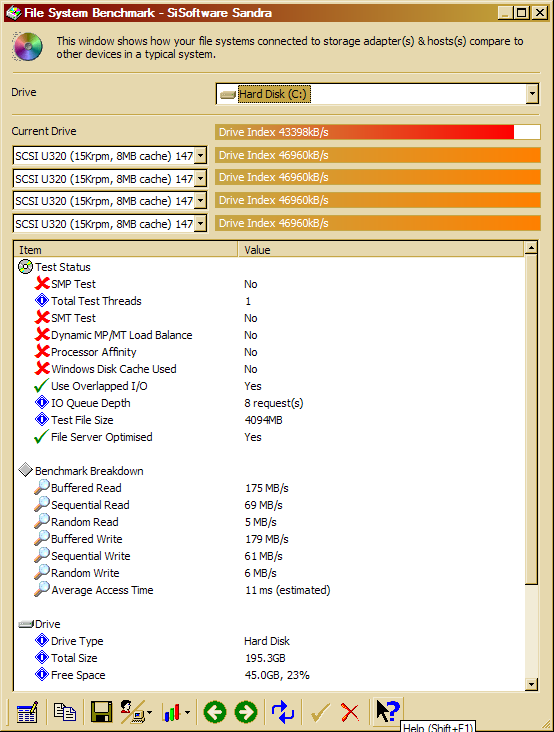
Task: Click the green back arrow button
Action: click(x=215, y=712)
